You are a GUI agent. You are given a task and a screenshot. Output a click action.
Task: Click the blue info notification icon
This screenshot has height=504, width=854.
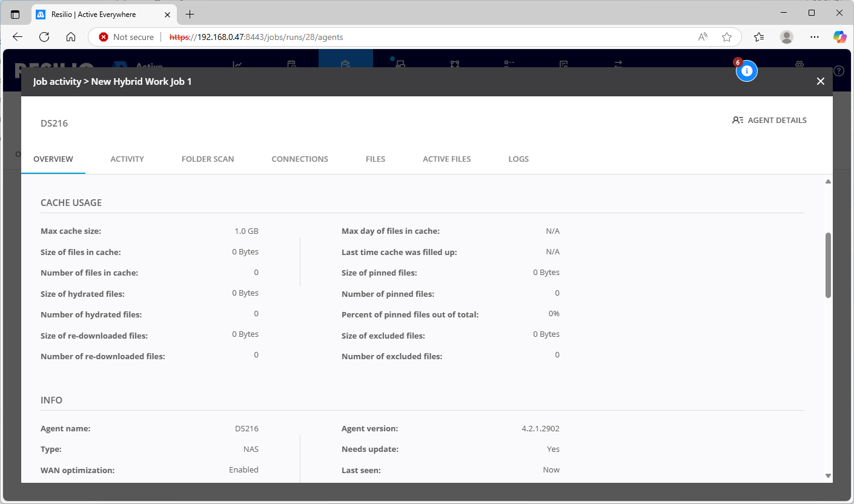(747, 71)
